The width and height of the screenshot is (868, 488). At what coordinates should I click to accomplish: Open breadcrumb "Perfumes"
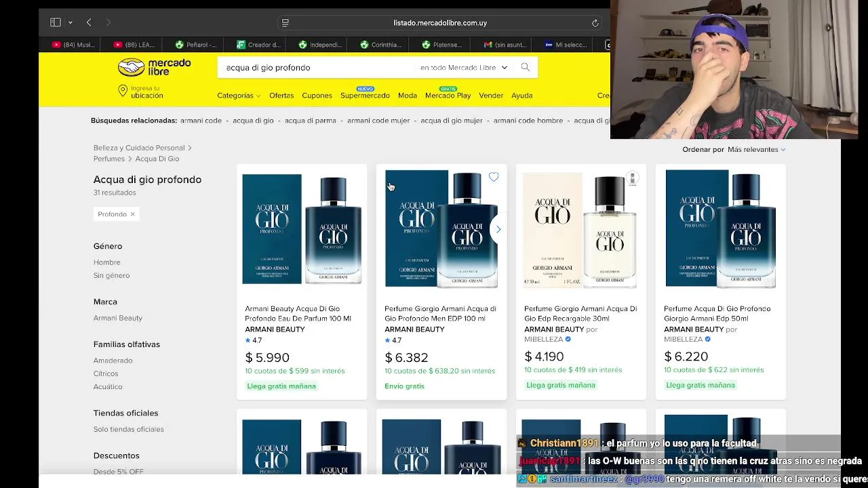(x=109, y=159)
